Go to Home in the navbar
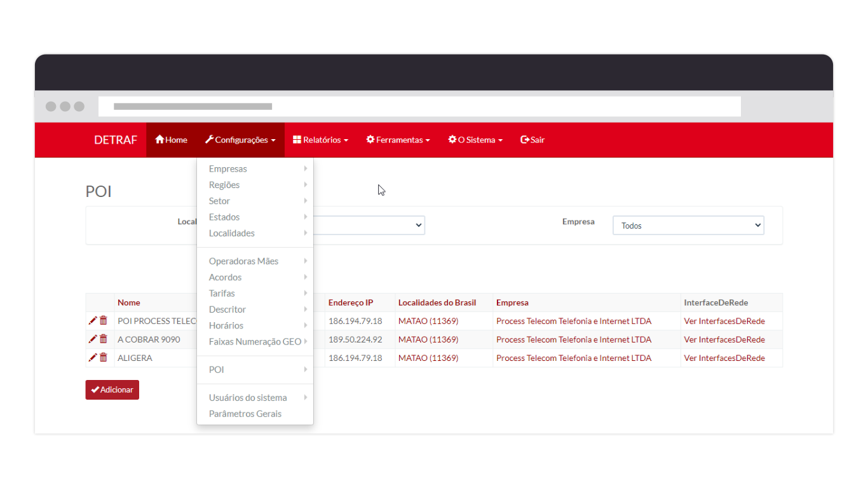Viewport: 868px width, 488px height. [171, 140]
